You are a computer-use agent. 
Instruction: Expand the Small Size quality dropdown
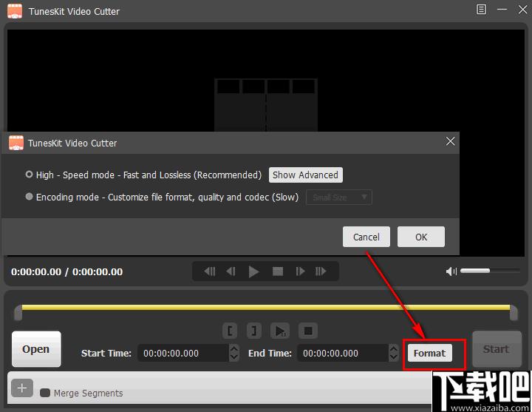(339, 197)
